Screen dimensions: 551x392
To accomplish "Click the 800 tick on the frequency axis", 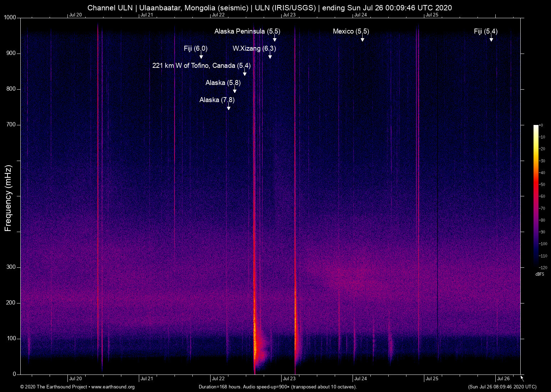I will pos(12,89).
